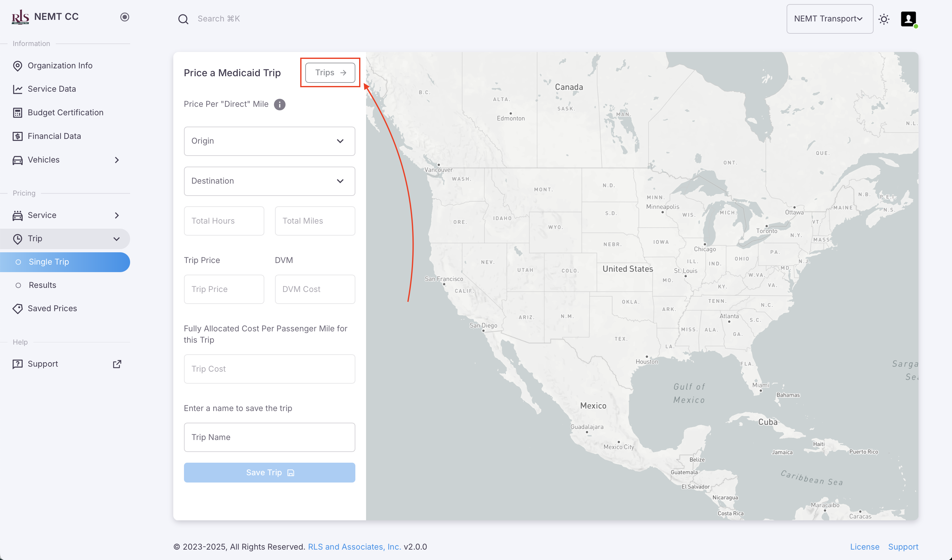Click the Budget Certification calculator icon
This screenshot has width=952, height=560.
coord(17,112)
